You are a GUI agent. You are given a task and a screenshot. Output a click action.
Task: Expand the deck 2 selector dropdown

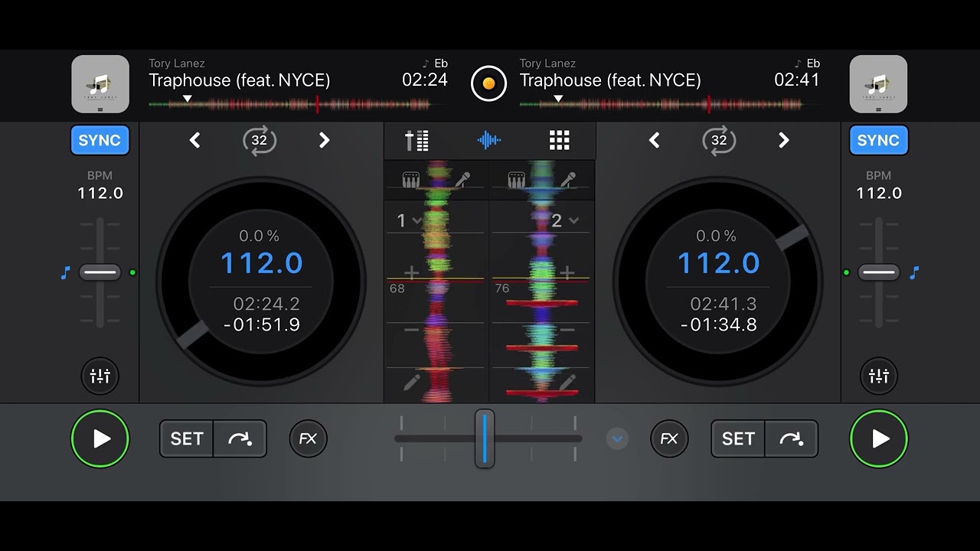point(565,220)
